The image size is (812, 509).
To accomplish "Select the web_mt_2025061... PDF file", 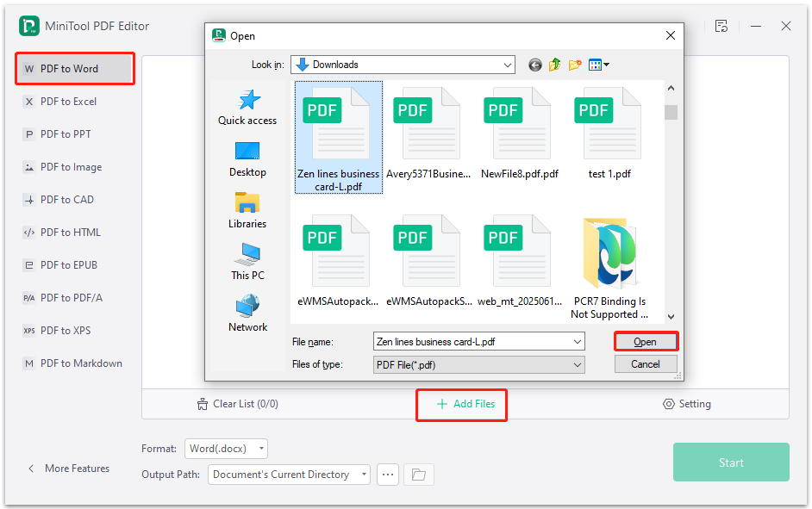I will tap(520, 260).
